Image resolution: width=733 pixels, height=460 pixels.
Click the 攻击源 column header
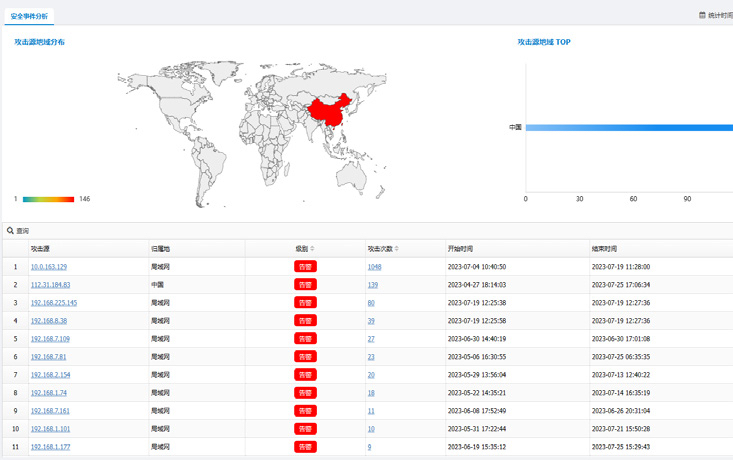pos(40,249)
